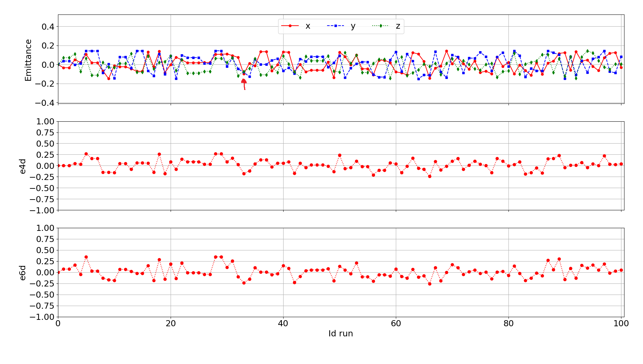Select the 'x' text label in the legend
The width and height of the screenshot is (643, 364).
click(308, 26)
